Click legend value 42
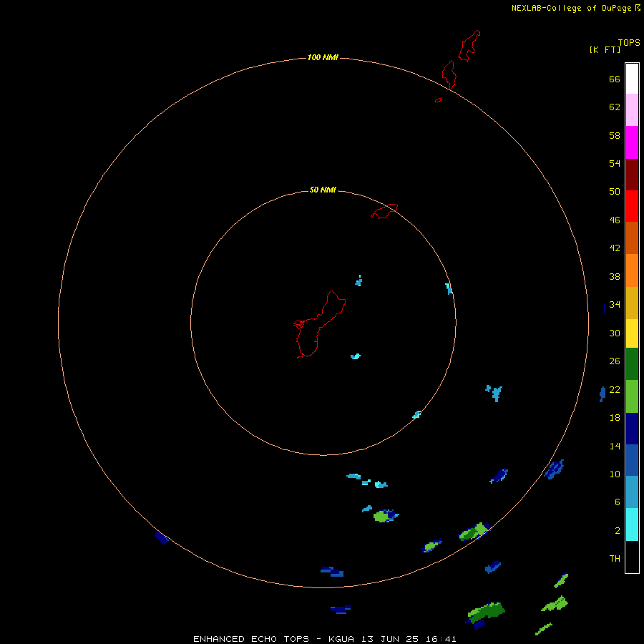 point(615,248)
